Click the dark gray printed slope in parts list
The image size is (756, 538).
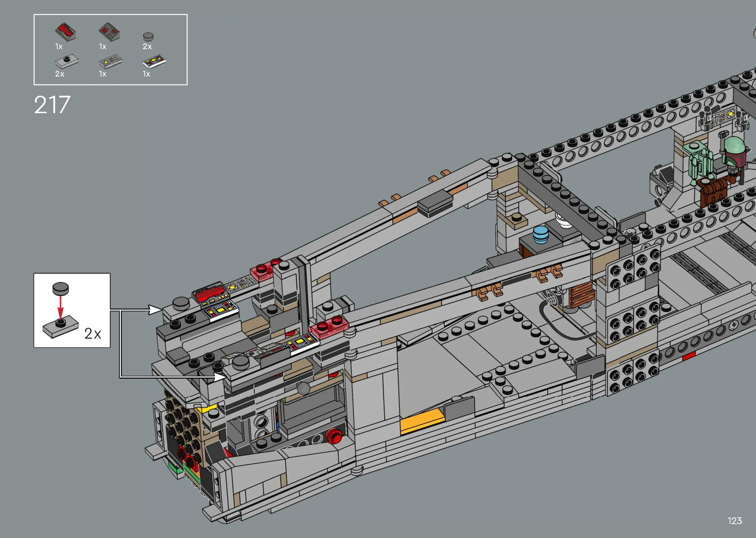click(x=109, y=32)
